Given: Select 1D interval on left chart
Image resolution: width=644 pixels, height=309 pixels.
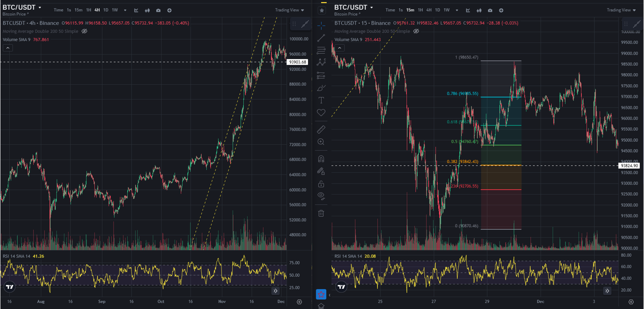Looking at the screenshot, I should pos(105,10).
